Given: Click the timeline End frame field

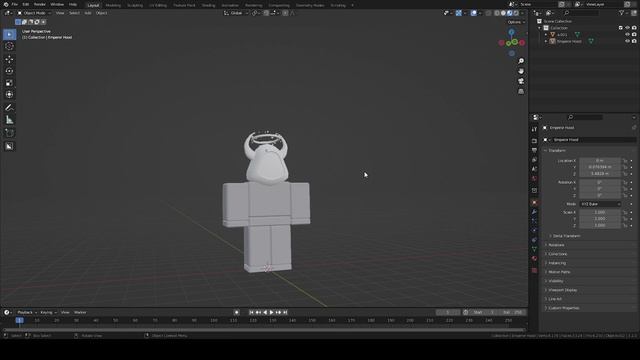Looking at the screenshot, I should [513, 312].
